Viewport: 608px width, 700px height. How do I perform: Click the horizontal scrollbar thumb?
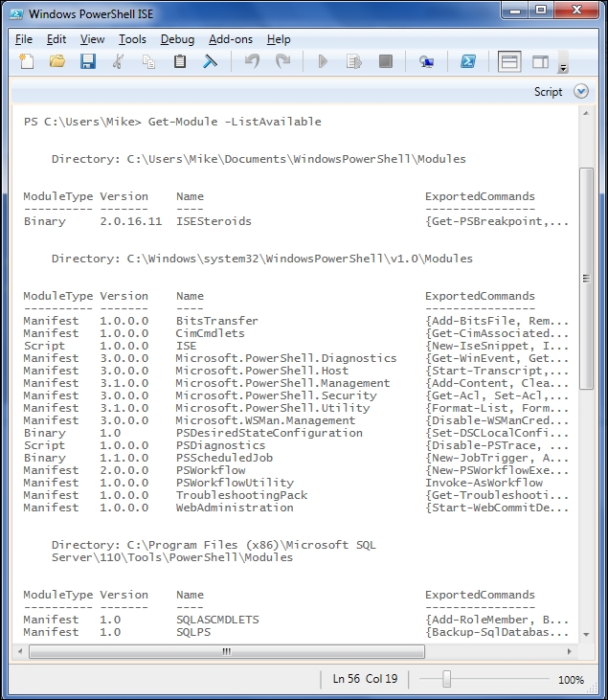[x=227, y=651]
